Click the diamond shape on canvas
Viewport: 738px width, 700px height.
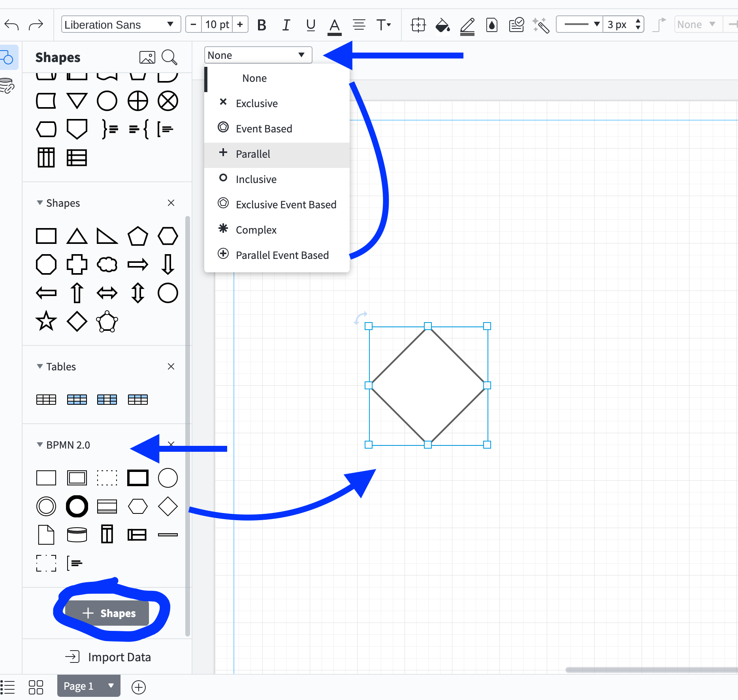point(428,385)
